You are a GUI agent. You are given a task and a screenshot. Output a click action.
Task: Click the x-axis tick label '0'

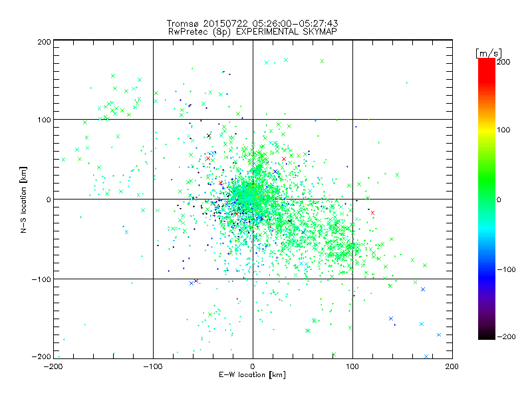tap(253, 366)
